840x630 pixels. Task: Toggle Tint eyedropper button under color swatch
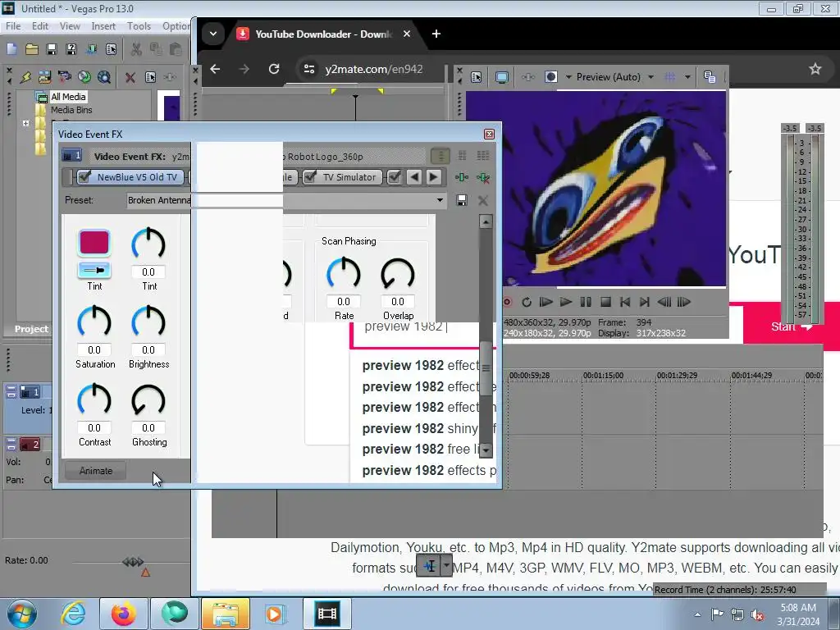(x=94, y=271)
